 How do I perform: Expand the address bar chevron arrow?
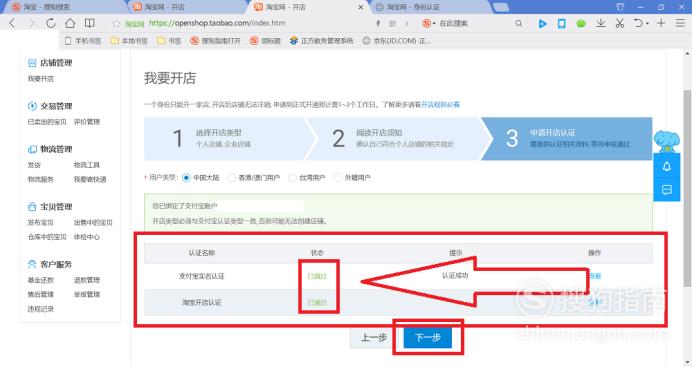406,23
